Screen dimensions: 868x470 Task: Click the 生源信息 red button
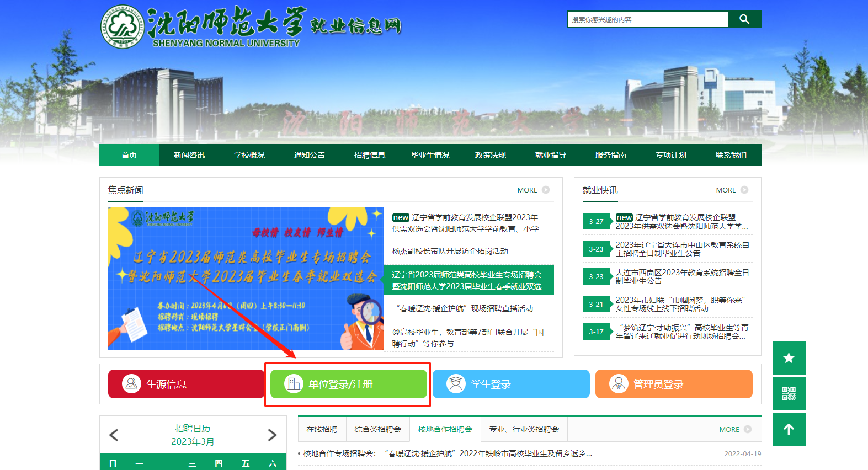tap(187, 384)
